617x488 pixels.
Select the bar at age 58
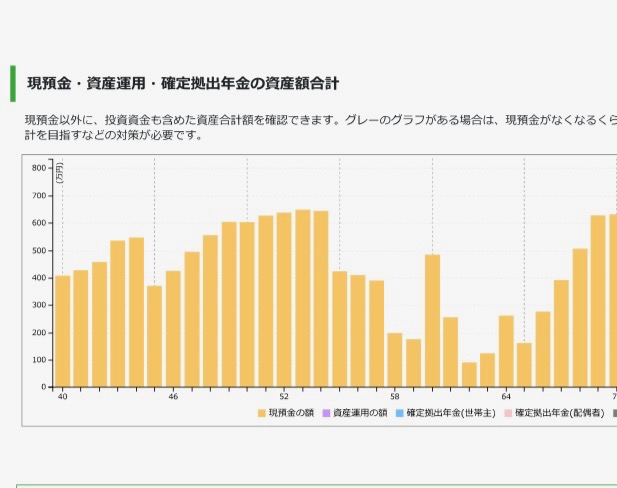[395, 360]
